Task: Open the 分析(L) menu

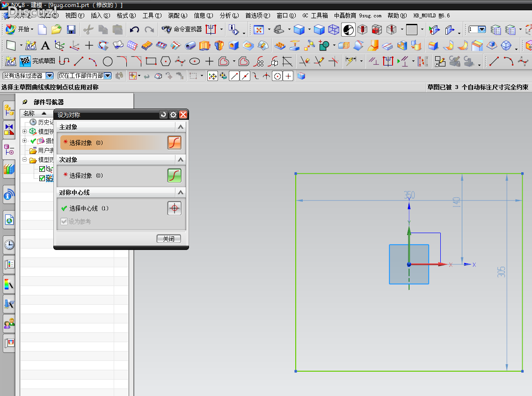Action: [x=229, y=15]
